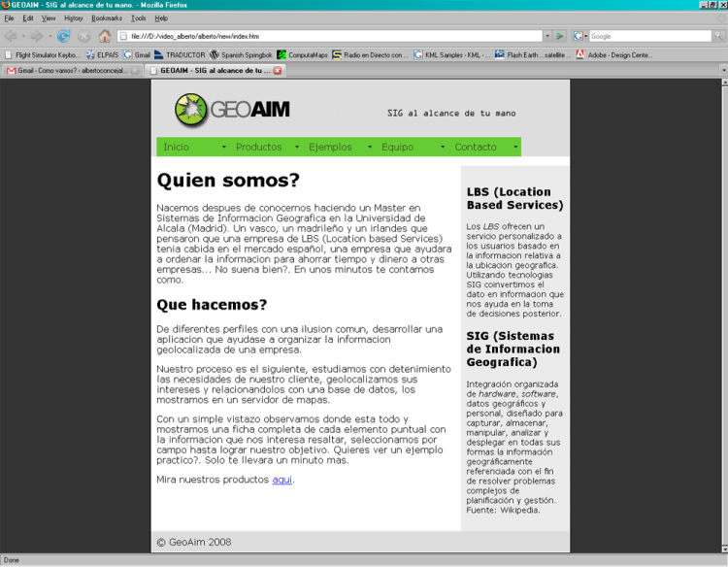Switch to the Gmail Como vamos tab
Viewport: 728px width, 567px height.
pyautogui.click(x=72, y=71)
